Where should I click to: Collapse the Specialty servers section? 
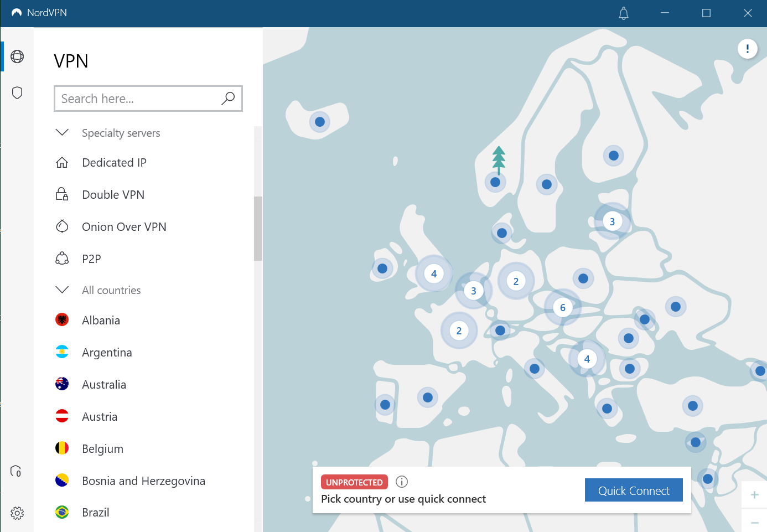[x=63, y=132]
